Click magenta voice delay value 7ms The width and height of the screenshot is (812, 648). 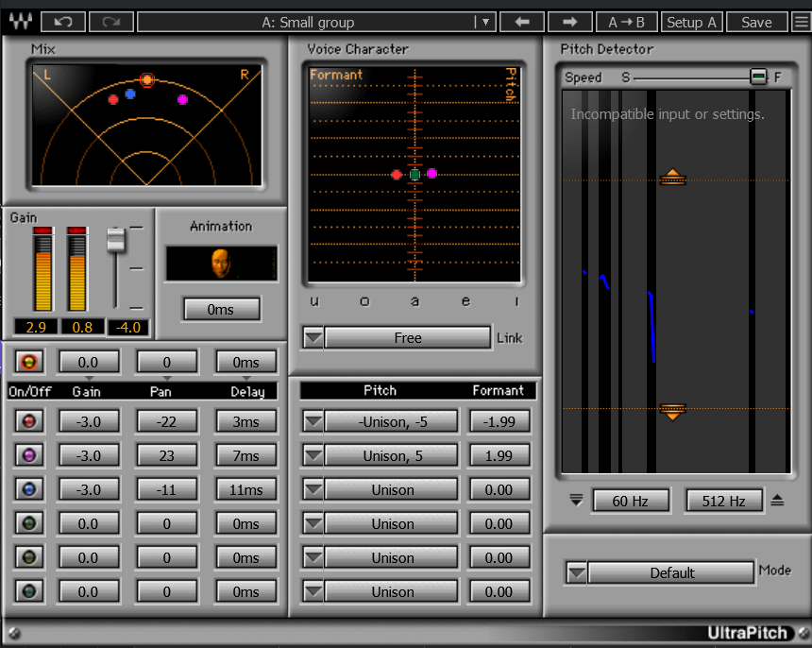[x=246, y=456]
